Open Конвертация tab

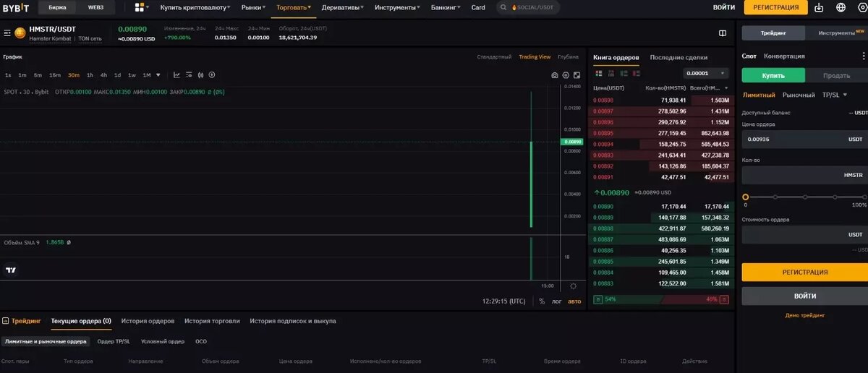[x=784, y=56]
